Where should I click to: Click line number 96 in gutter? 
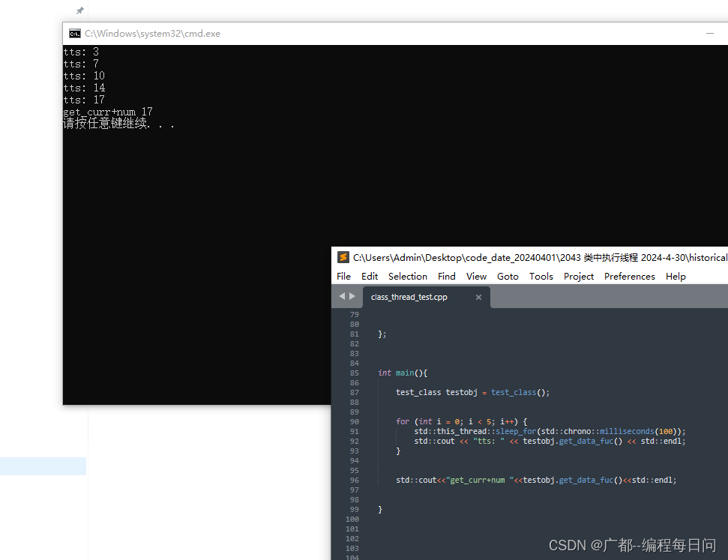[x=354, y=480]
